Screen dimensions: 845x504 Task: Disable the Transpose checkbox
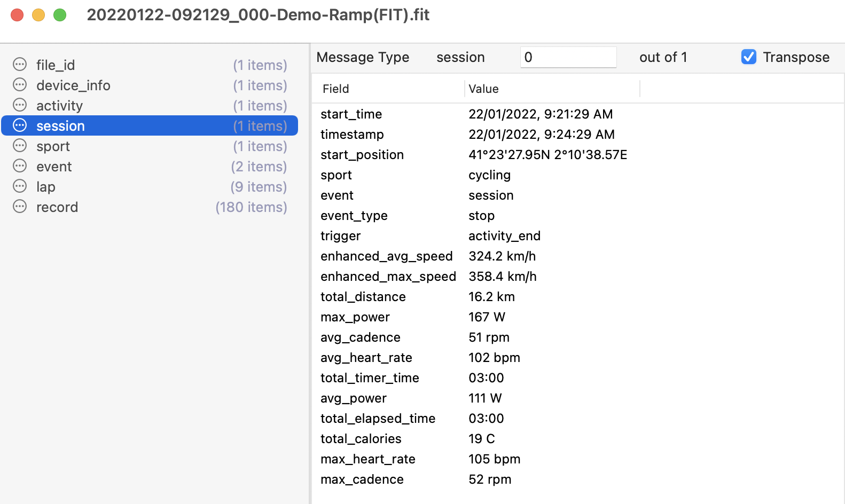pyautogui.click(x=749, y=57)
